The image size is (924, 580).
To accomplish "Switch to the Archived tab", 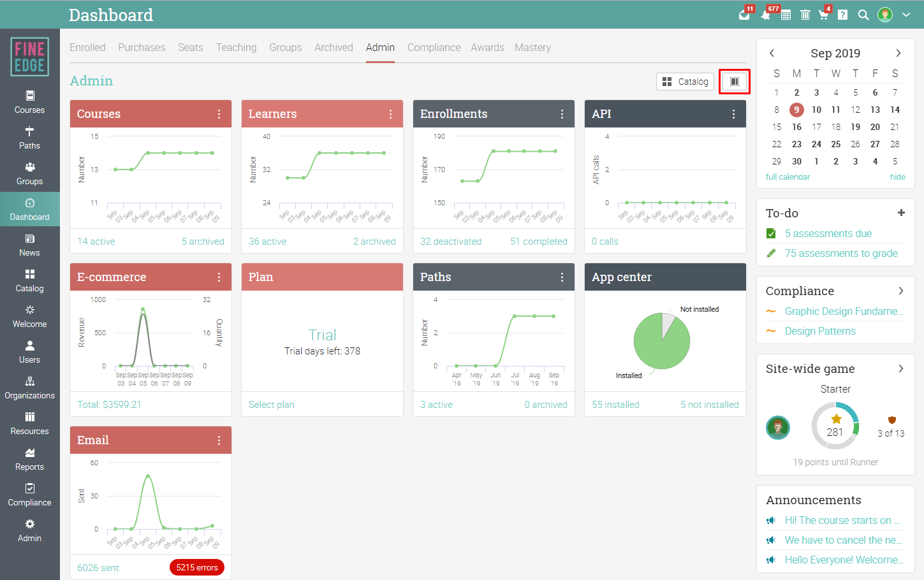I will pyautogui.click(x=334, y=47).
